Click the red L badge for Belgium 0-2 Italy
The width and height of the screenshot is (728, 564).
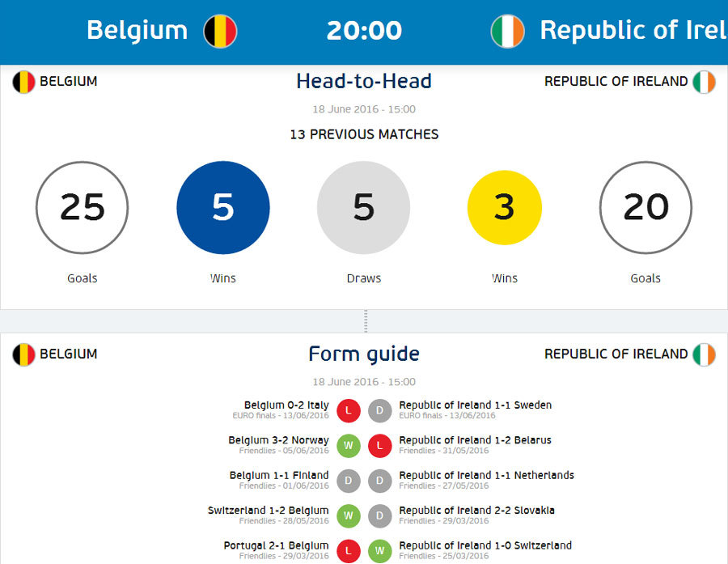tap(349, 410)
